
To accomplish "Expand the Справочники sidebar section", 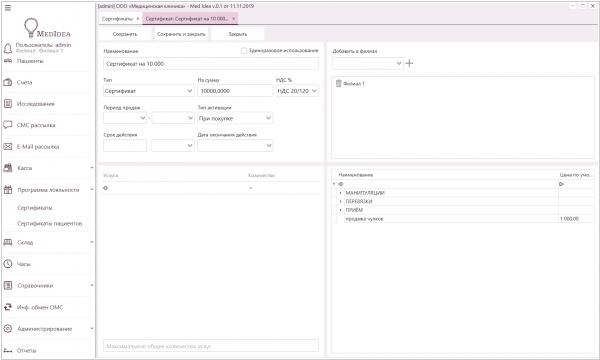I will coord(91,285).
